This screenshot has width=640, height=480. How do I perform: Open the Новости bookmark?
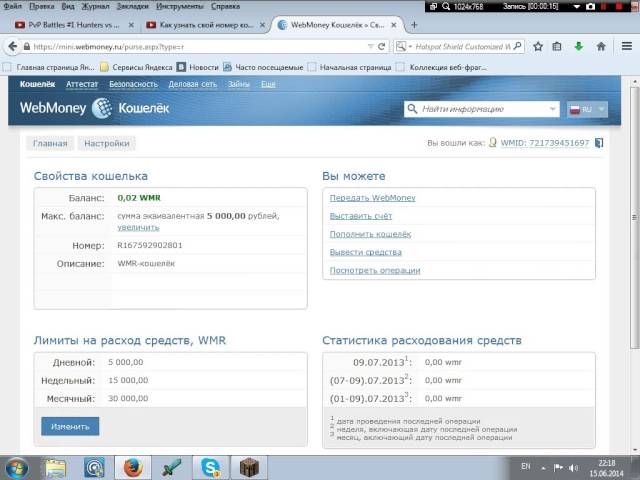[x=198, y=67]
